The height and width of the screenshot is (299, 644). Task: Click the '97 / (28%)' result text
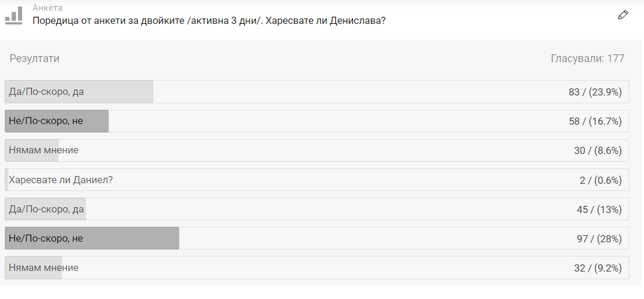click(x=599, y=238)
